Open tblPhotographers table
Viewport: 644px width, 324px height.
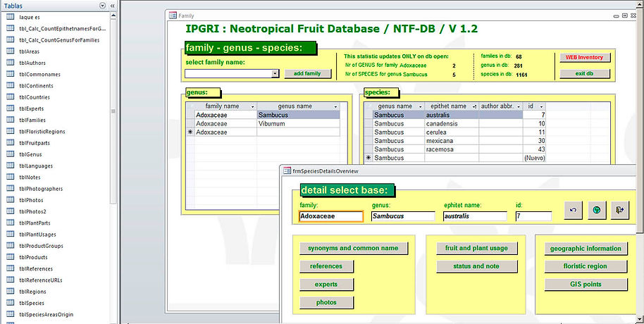pyautogui.click(x=41, y=189)
